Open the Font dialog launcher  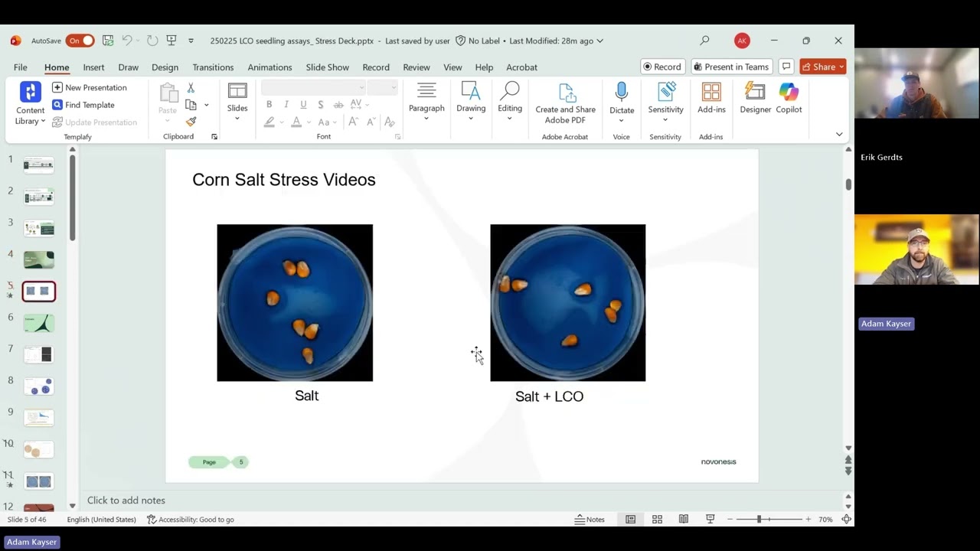point(397,136)
